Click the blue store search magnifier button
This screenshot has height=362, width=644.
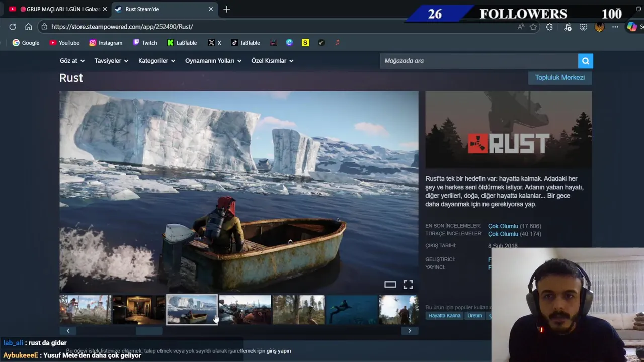click(586, 61)
